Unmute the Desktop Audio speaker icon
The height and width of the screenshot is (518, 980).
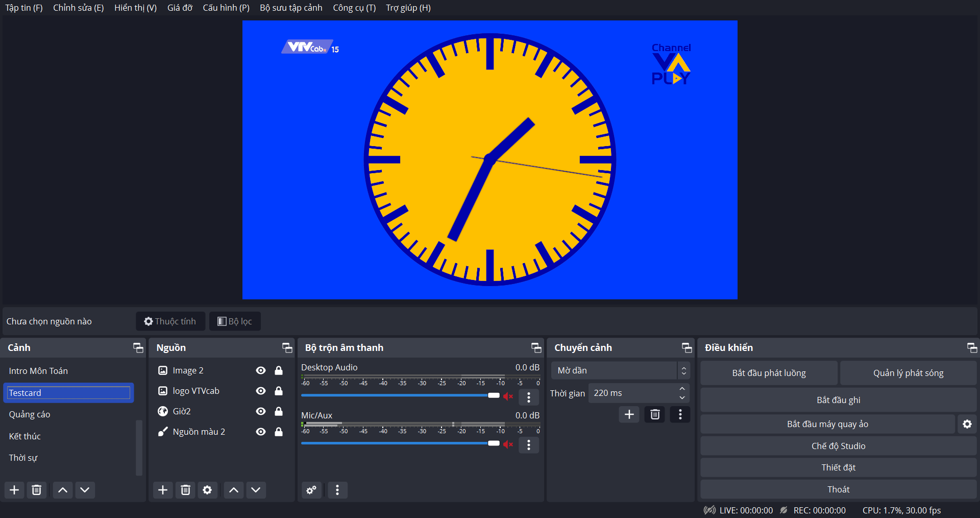(x=508, y=396)
